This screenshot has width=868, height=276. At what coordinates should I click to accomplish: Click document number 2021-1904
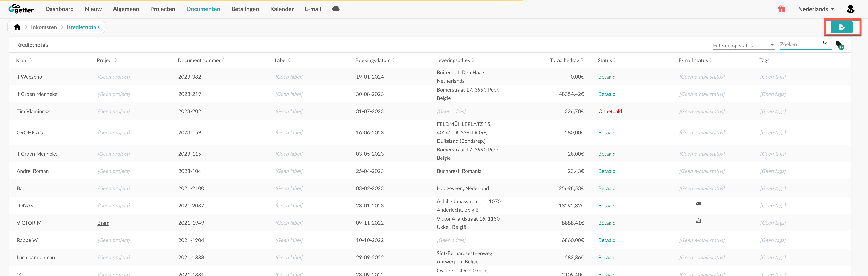[x=191, y=240]
